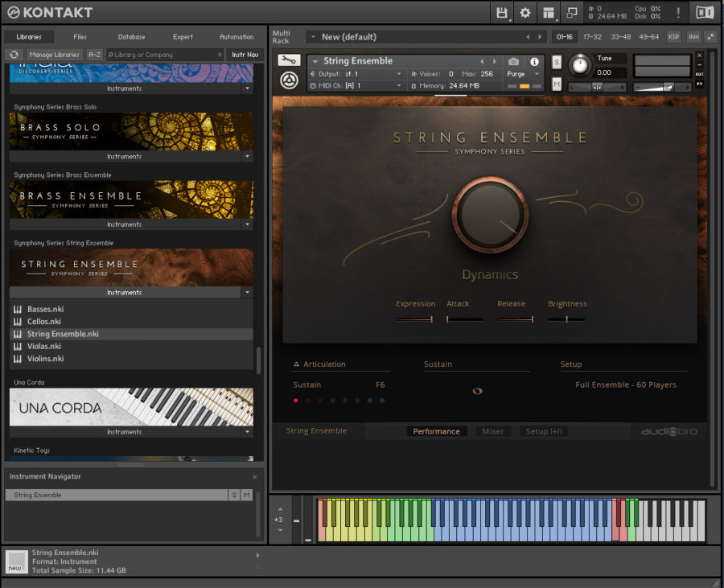Click the snapshot camera icon
This screenshot has height=588, width=724.
(x=513, y=61)
